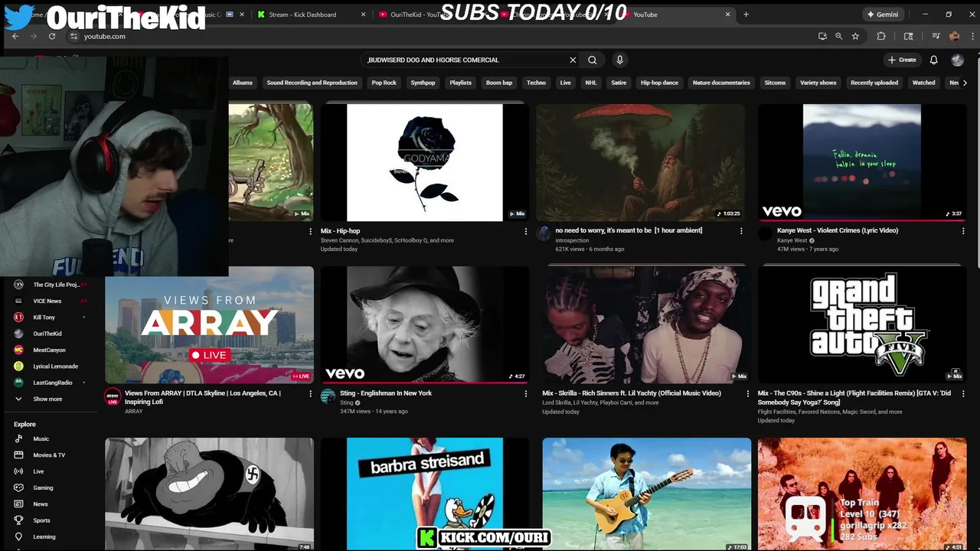Viewport: 980px width, 551px height.
Task: Click the Create button
Action: pos(902,60)
